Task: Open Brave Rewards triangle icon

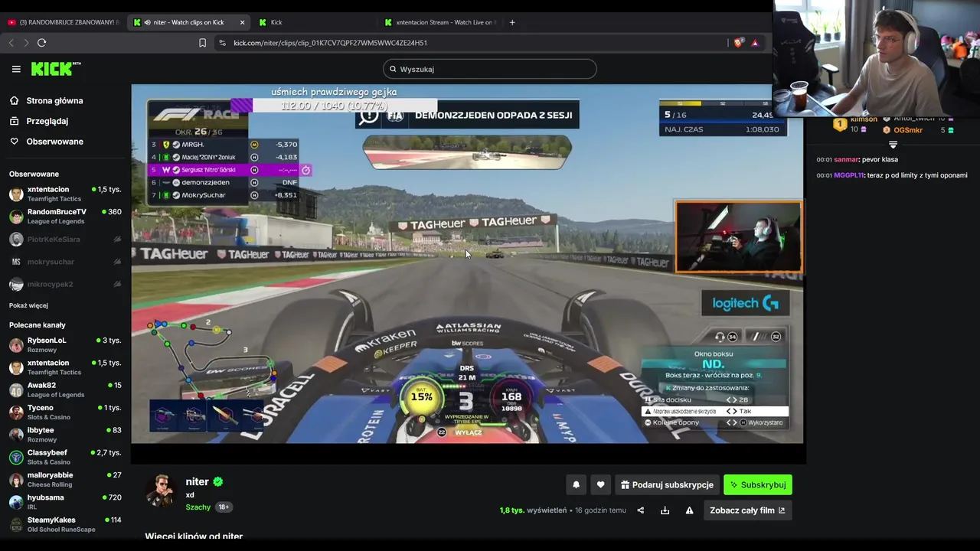Action: point(755,43)
